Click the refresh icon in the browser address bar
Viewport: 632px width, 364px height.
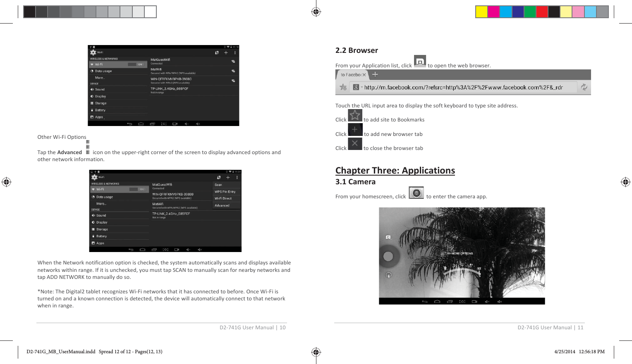click(x=584, y=87)
